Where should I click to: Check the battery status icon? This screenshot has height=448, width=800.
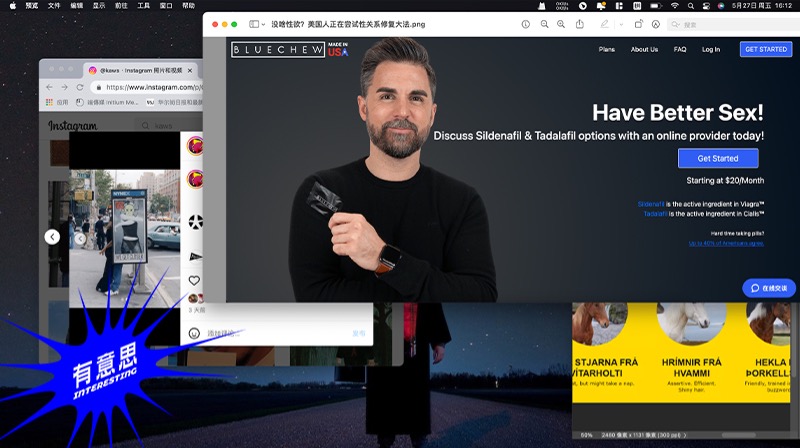tap(656, 6)
